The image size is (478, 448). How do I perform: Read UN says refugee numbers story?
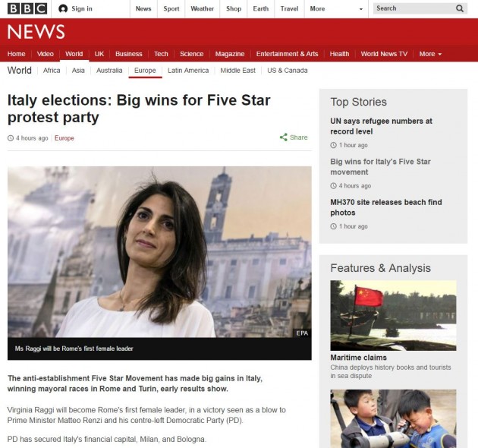pos(381,126)
